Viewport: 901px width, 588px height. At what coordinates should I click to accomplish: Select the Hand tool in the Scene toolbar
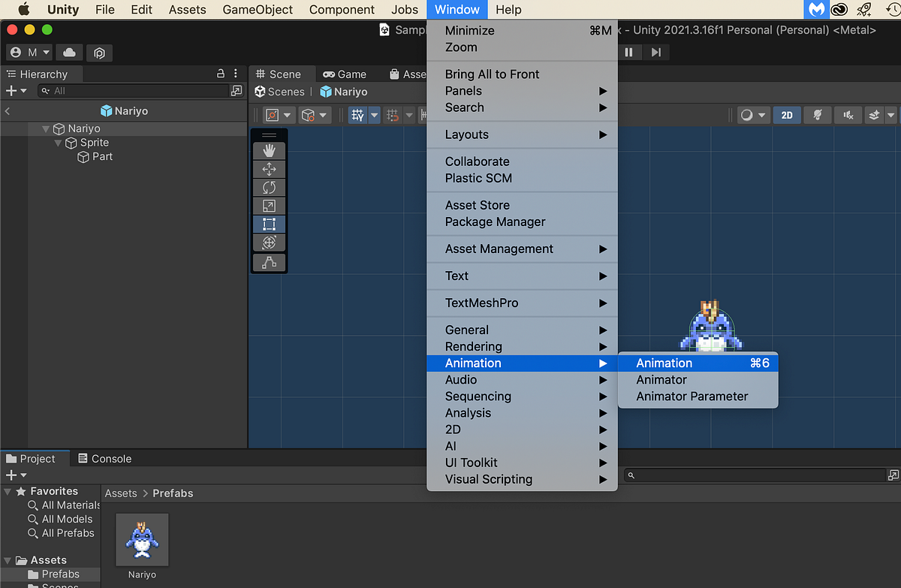tap(269, 149)
